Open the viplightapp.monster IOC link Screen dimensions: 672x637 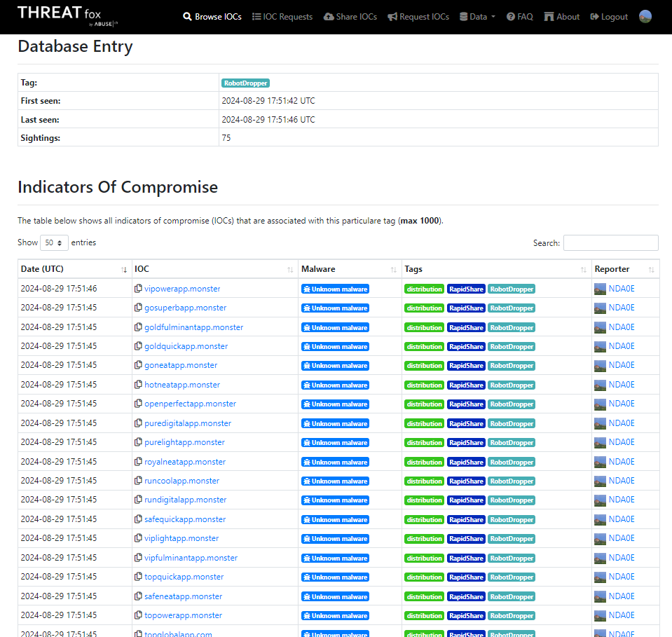(x=181, y=538)
